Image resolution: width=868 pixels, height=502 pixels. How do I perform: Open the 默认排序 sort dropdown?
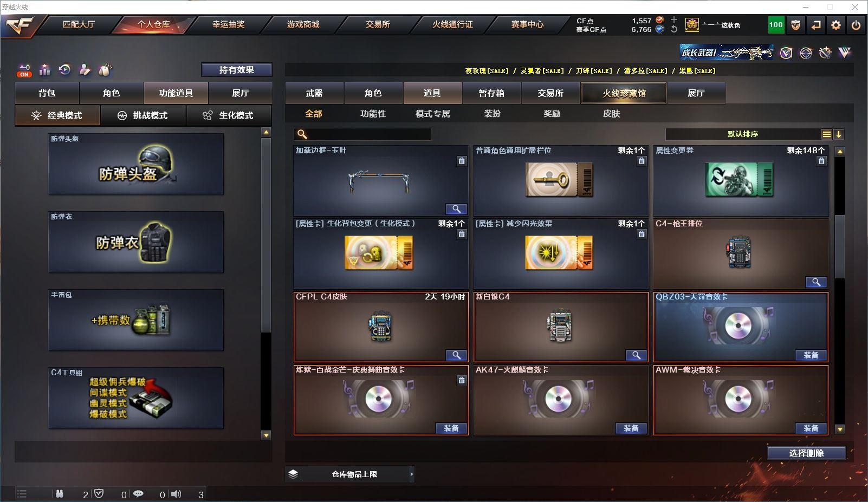pyautogui.click(x=743, y=134)
